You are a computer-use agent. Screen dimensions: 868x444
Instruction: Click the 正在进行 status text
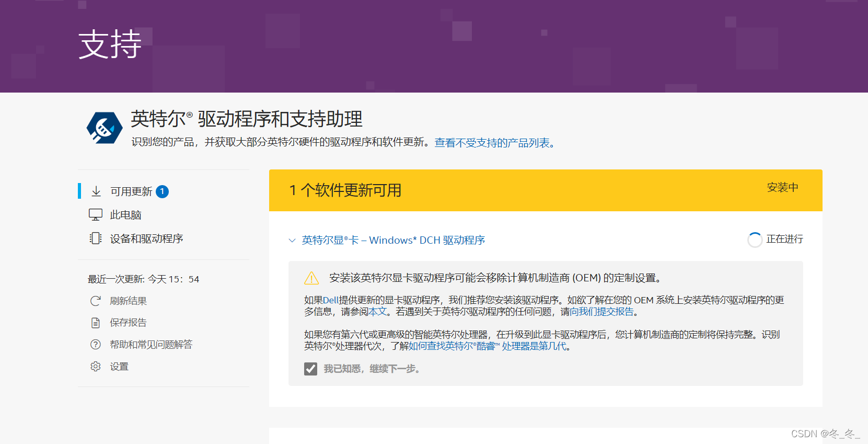click(784, 239)
